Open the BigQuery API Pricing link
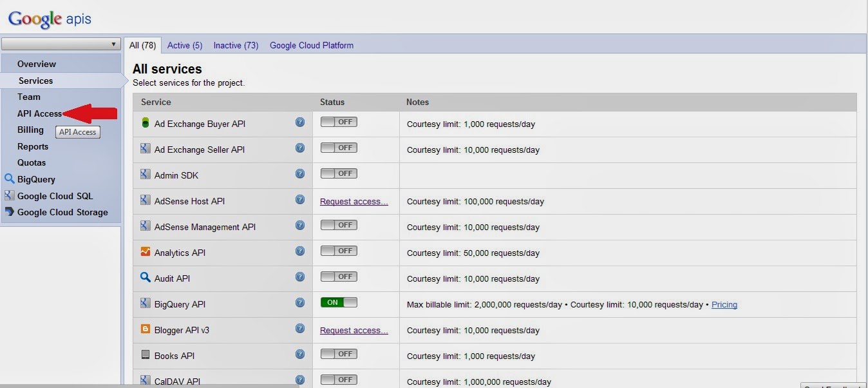This screenshot has height=388, width=868. pos(724,304)
